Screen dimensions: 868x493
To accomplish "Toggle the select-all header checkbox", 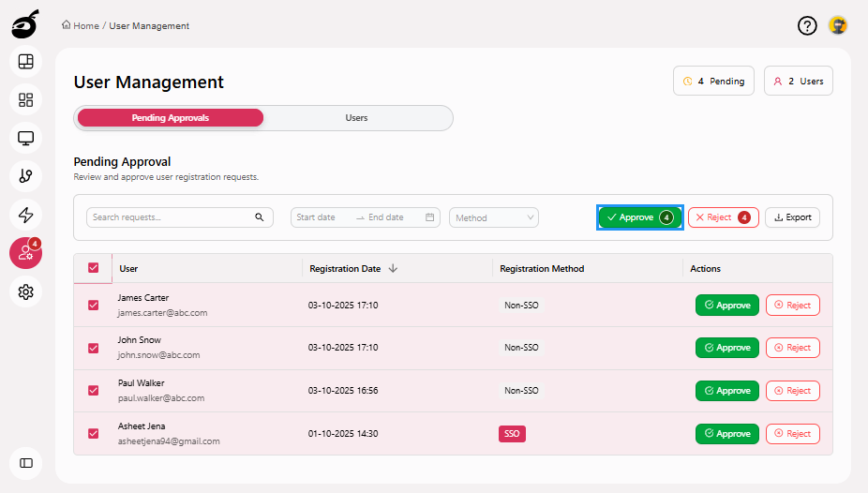I will (x=94, y=268).
